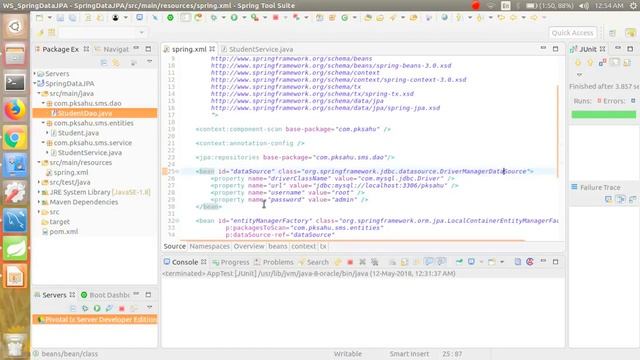Open Display Selected Console dropdown
The height and width of the screenshot is (360, 640).
(481, 262)
